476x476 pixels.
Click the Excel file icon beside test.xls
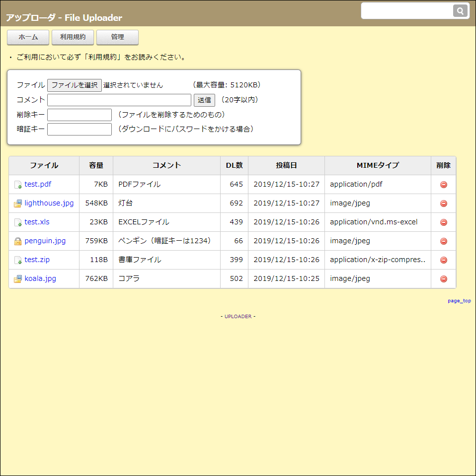[18, 222]
